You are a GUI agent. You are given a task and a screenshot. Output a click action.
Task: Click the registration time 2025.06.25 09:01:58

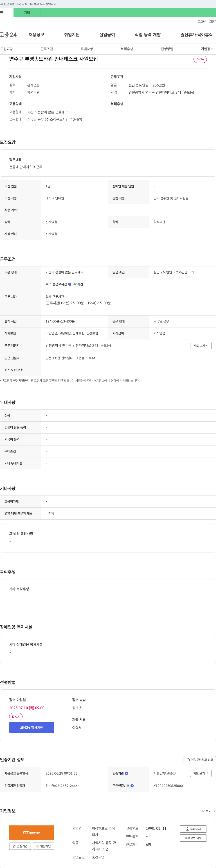pyautogui.click(x=61, y=773)
